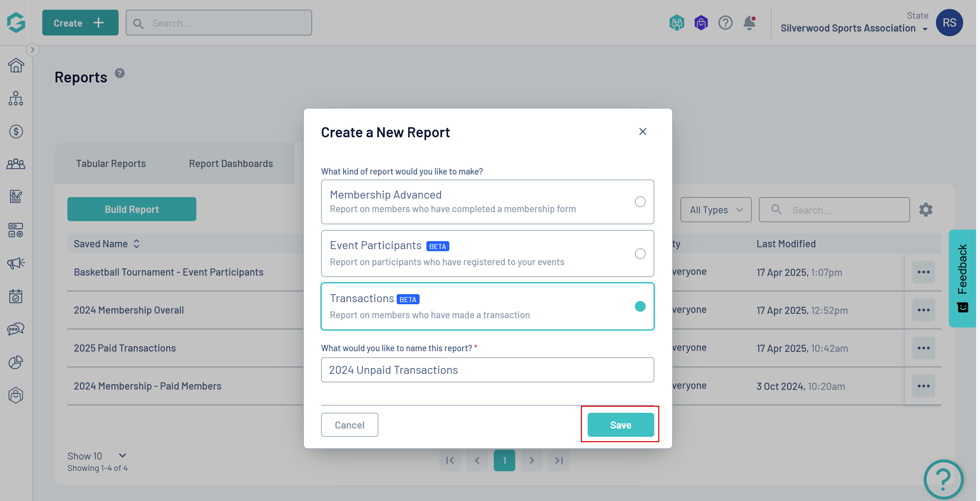The image size is (980, 501).
Task: Click the Cancel button in dialog
Action: 349,425
